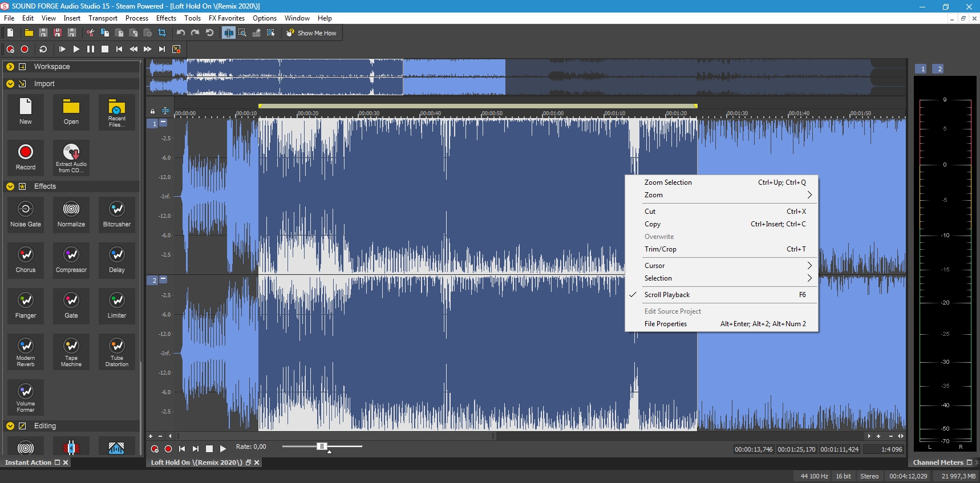Stop playback in top transport toolbar
980x483 pixels.
click(x=105, y=49)
